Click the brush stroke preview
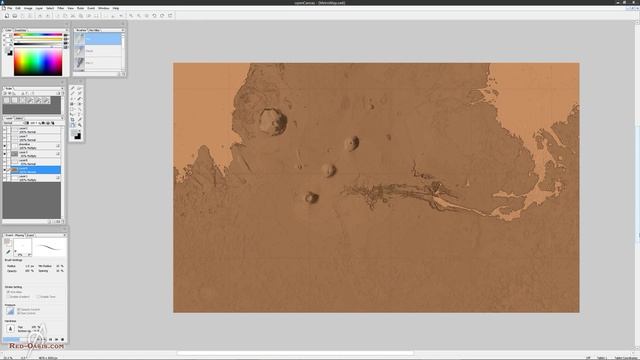 [50, 247]
